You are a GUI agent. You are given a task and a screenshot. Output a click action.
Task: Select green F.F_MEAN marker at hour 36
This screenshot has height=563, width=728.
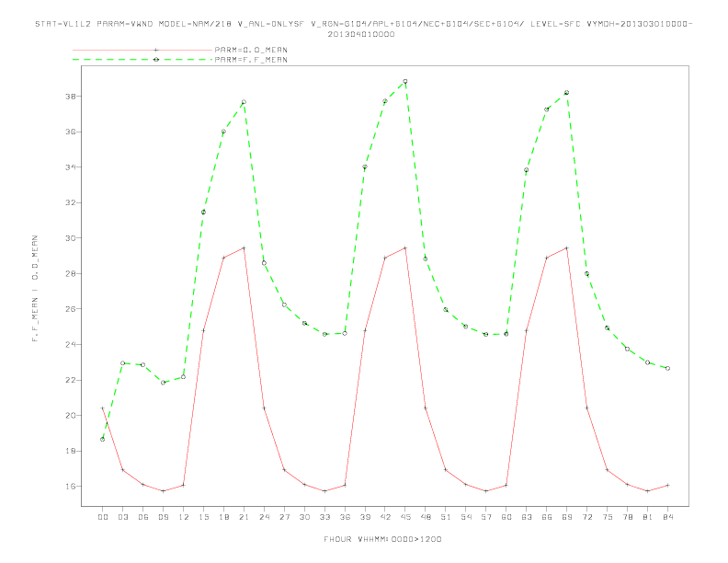345,334
